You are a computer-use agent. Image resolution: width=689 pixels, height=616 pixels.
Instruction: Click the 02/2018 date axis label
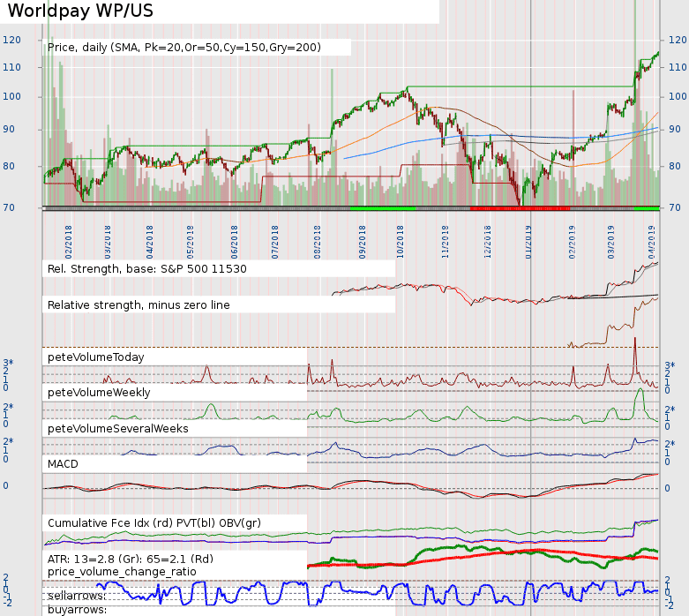point(69,243)
